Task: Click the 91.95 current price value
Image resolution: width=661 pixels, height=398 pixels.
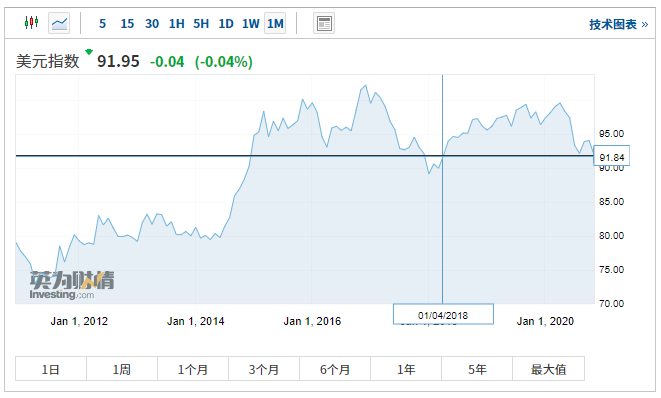Action: click(x=118, y=62)
